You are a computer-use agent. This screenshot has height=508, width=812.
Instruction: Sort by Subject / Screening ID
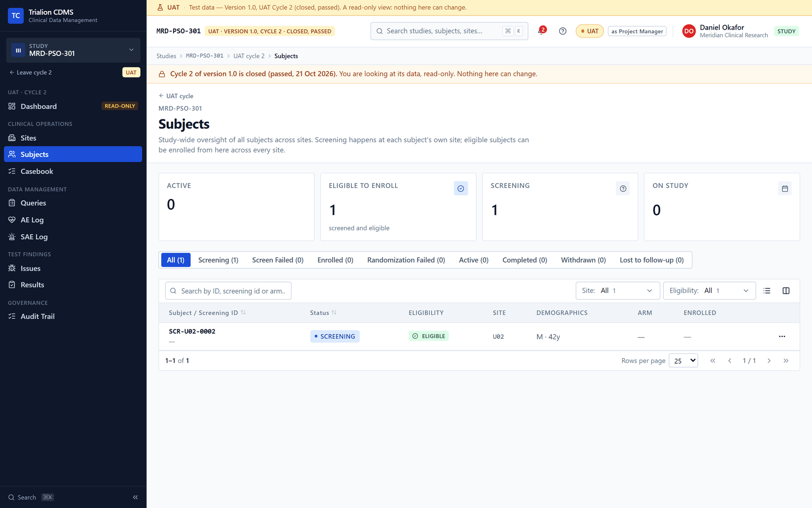(207, 313)
